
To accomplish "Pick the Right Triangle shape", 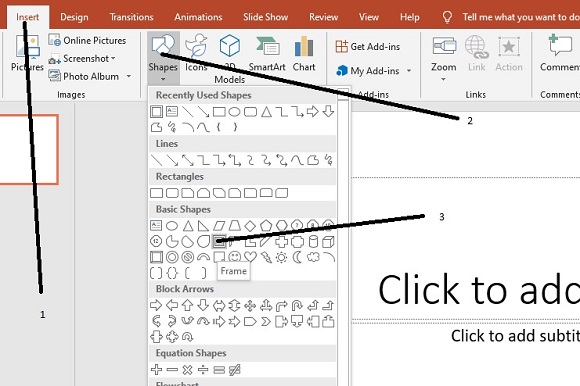I will coord(203,226).
